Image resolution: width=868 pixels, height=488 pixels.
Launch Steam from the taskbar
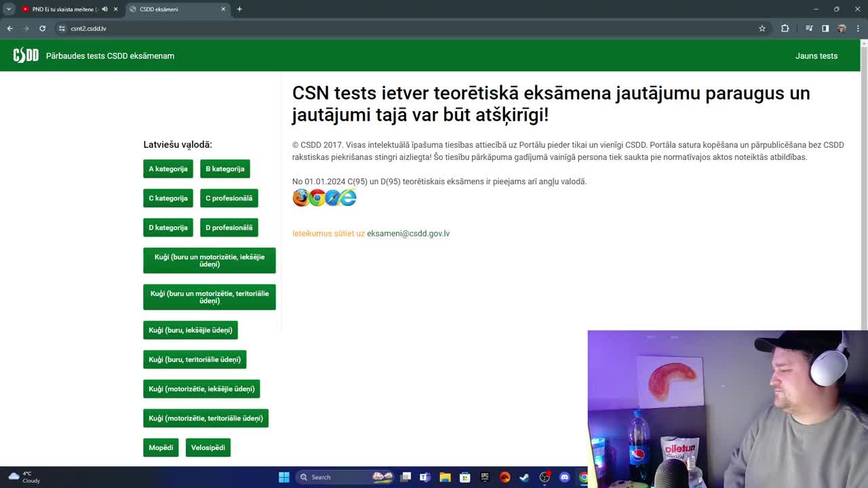524,477
